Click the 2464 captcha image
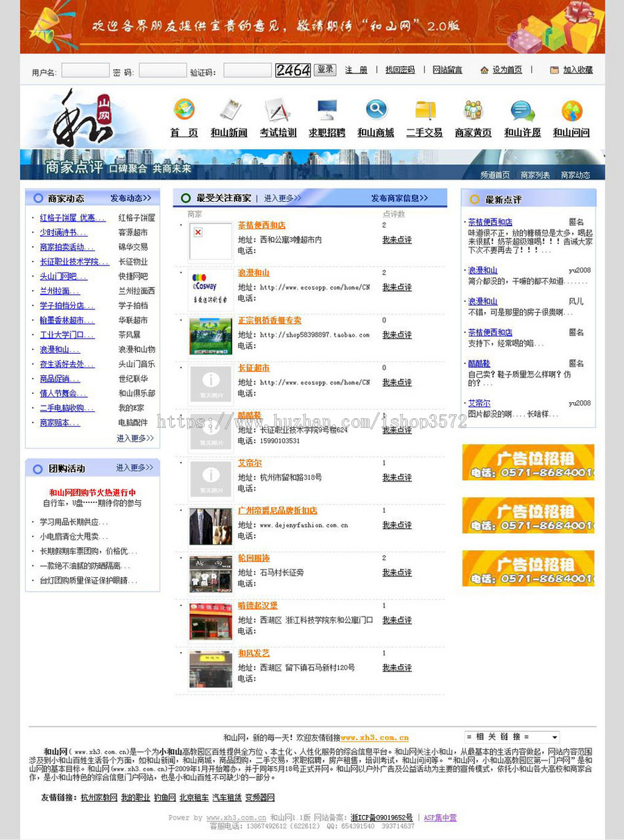 [x=293, y=70]
